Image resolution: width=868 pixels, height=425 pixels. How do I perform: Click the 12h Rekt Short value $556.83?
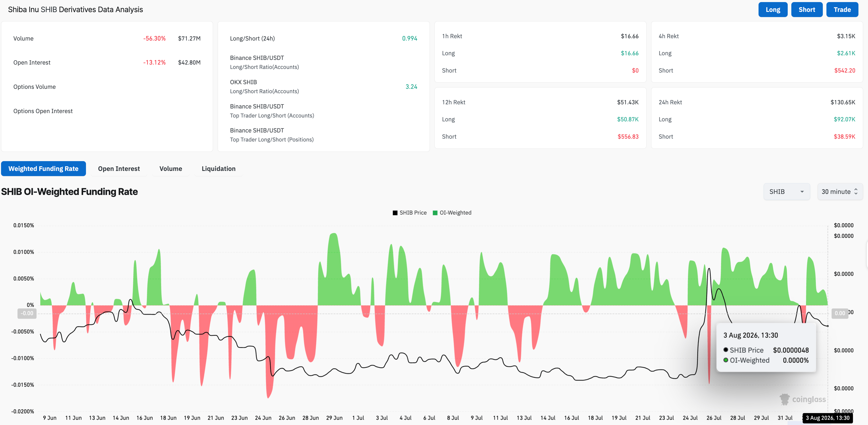(628, 137)
